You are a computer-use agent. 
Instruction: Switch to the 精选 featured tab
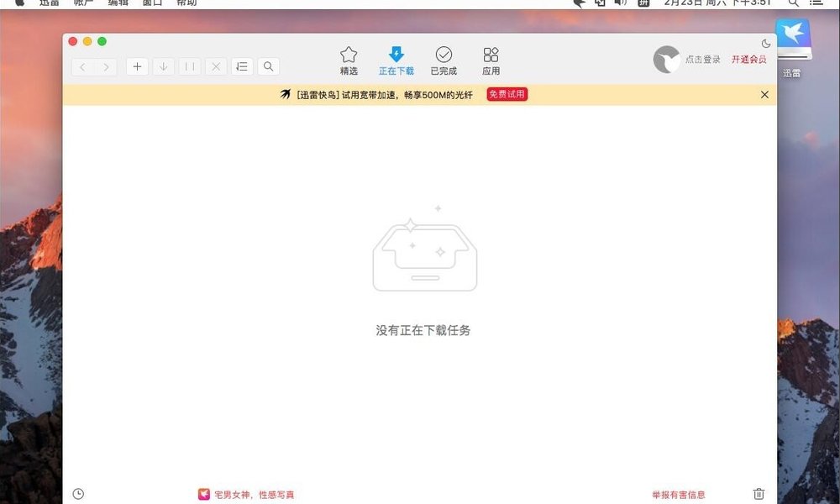click(348, 60)
